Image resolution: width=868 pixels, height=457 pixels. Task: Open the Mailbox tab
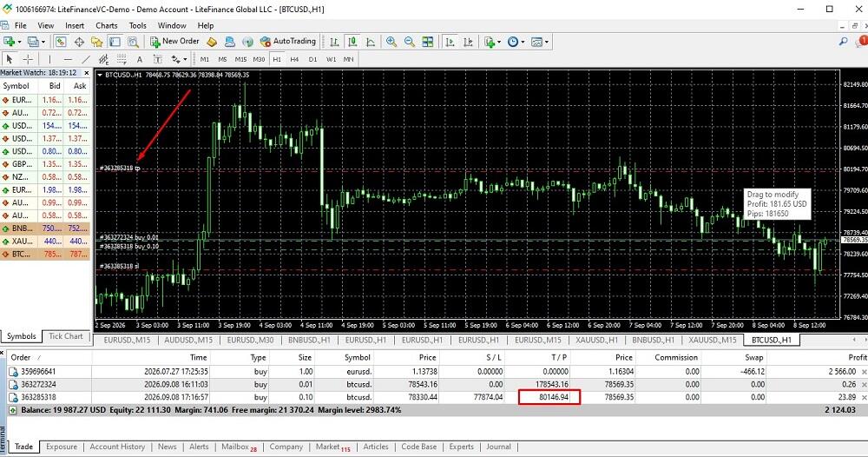pos(239,447)
